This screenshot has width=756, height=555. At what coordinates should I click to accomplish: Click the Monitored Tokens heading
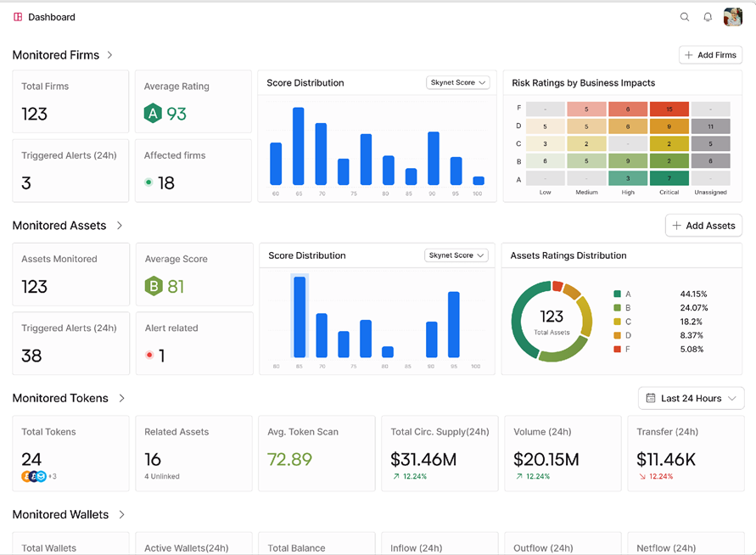[60, 398]
